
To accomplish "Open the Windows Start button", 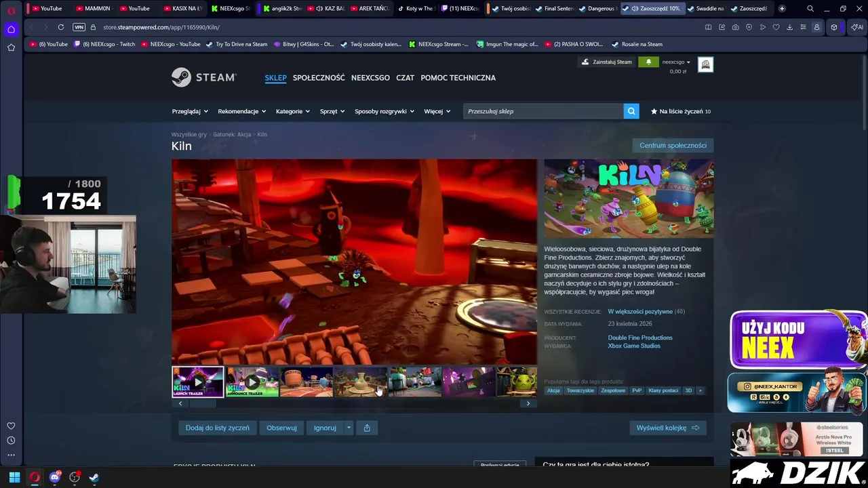I will (x=14, y=477).
